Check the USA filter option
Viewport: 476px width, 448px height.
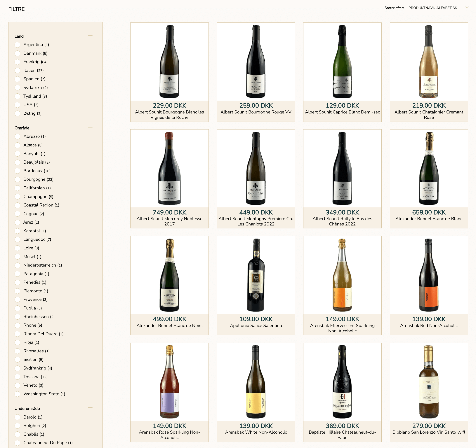tap(18, 105)
